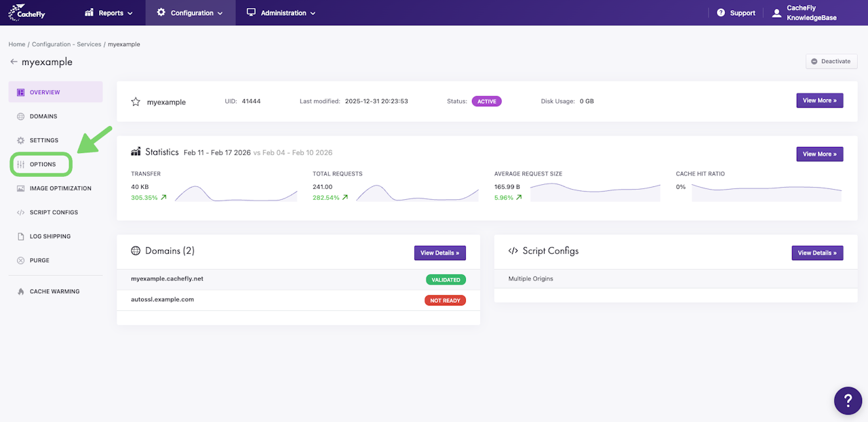Open the Purge sidebar item

point(56,260)
